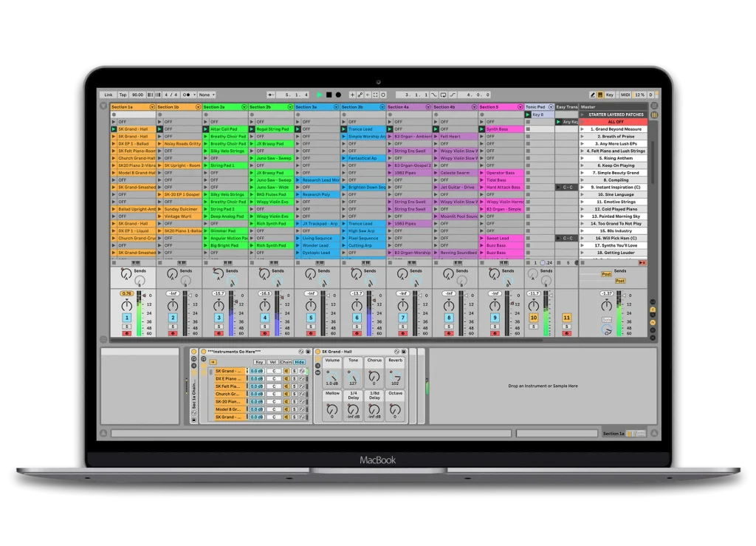Open the Section 1a track header dropdown
756x546 pixels.
151,106
